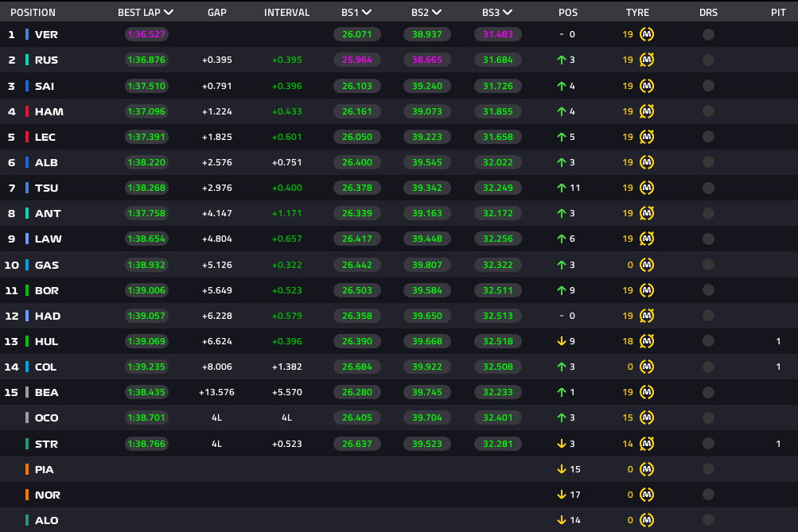Toggle the DRS indicator for ALO
The height and width of the screenshot is (532, 798).
(x=708, y=520)
